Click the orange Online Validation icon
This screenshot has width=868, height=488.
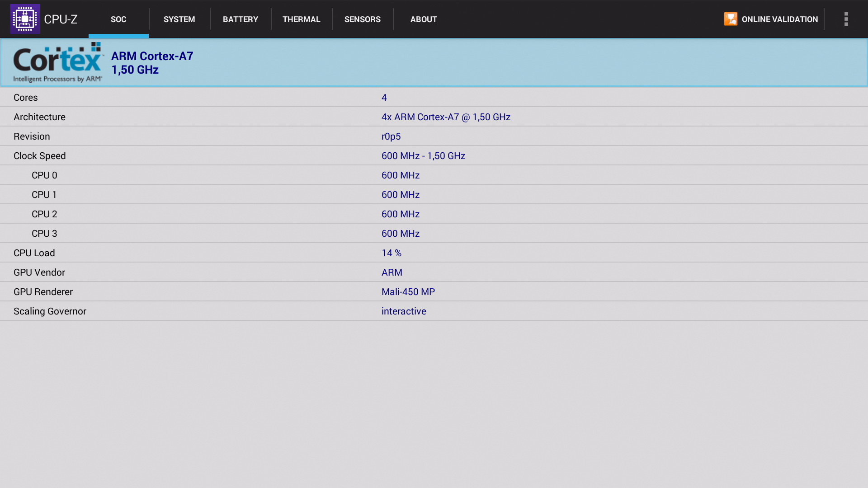pyautogui.click(x=730, y=19)
